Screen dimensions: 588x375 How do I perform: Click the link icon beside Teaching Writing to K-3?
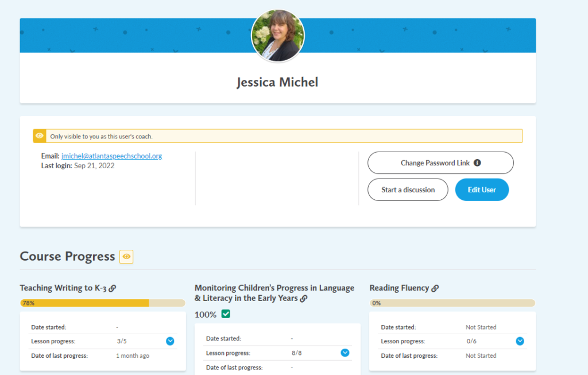[x=112, y=288]
